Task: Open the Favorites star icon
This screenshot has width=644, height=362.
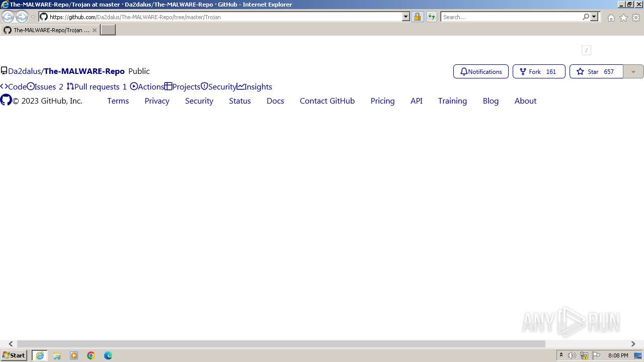Action: point(623,18)
